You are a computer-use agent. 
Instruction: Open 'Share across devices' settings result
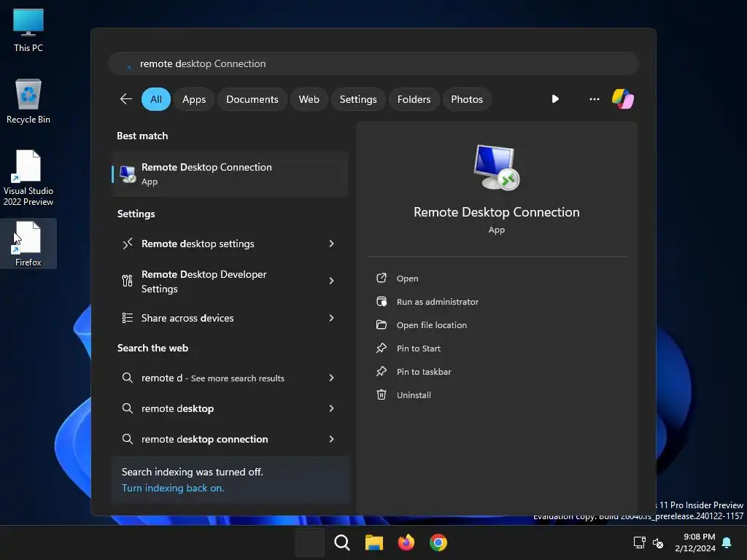230,318
